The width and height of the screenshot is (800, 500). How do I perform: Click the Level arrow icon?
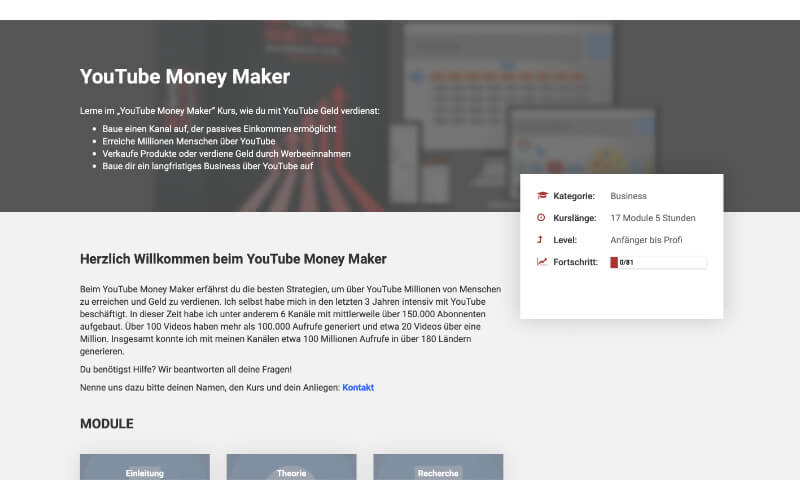540,239
